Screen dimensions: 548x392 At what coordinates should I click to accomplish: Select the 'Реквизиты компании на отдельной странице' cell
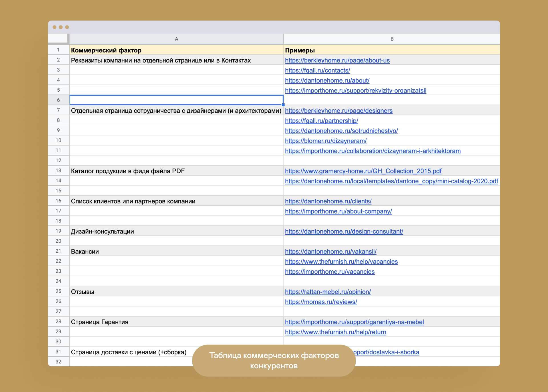pyautogui.click(x=176, y=60)
